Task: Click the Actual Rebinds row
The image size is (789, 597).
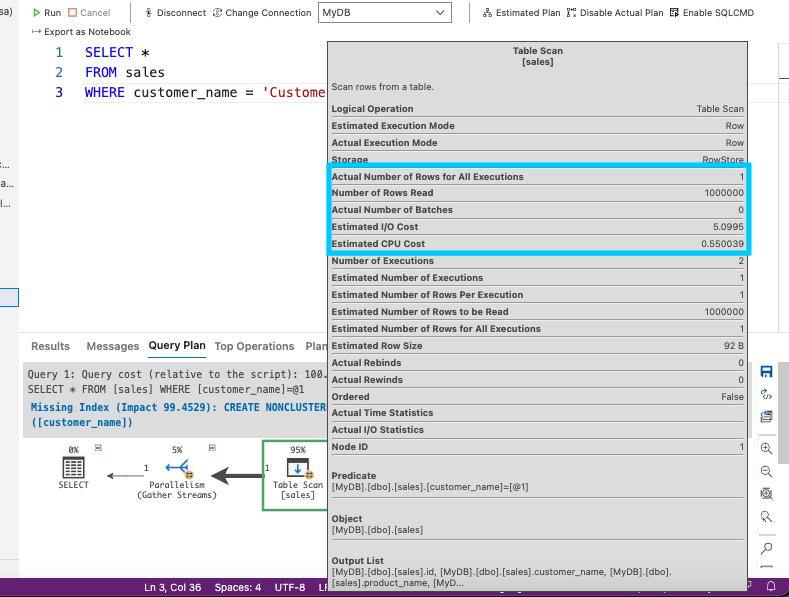Action: (x=537, y=363)
